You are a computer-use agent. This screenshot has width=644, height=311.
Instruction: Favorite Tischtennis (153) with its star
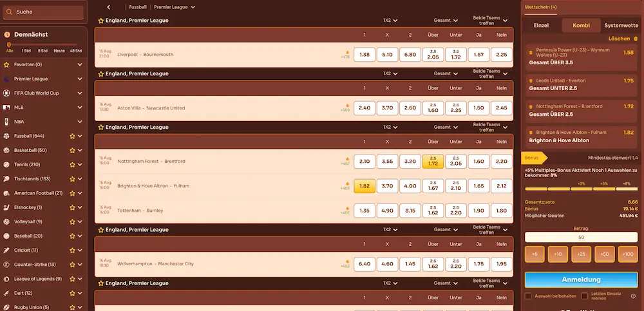tap(72, 179)
